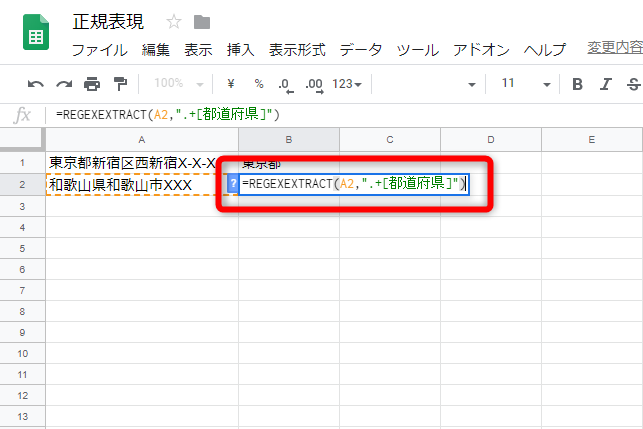Screen dimensions: 643x429
Task: Star the 正規表現 document
Action: coord(174,22)
